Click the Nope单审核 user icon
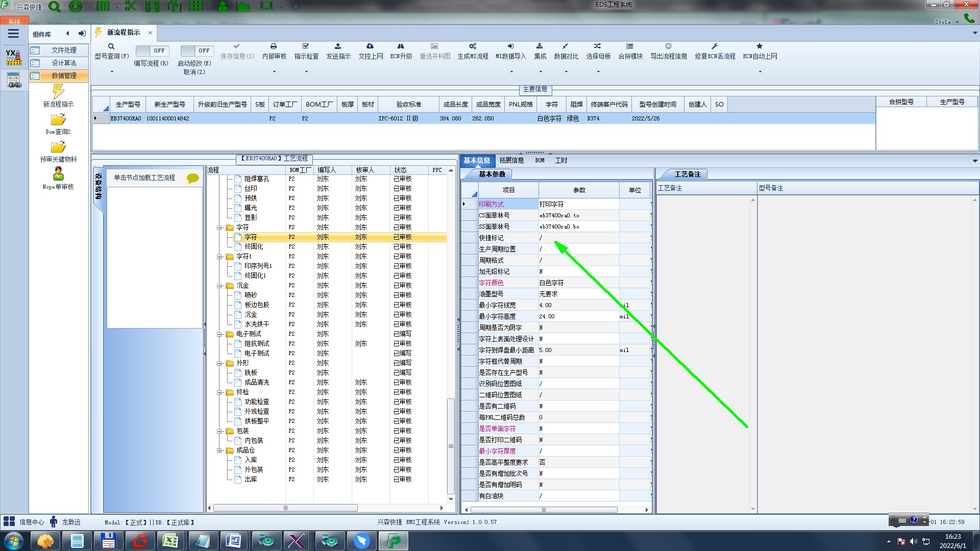Image resolution: width=980 pixels, height=551 pixels. point(58,174)
